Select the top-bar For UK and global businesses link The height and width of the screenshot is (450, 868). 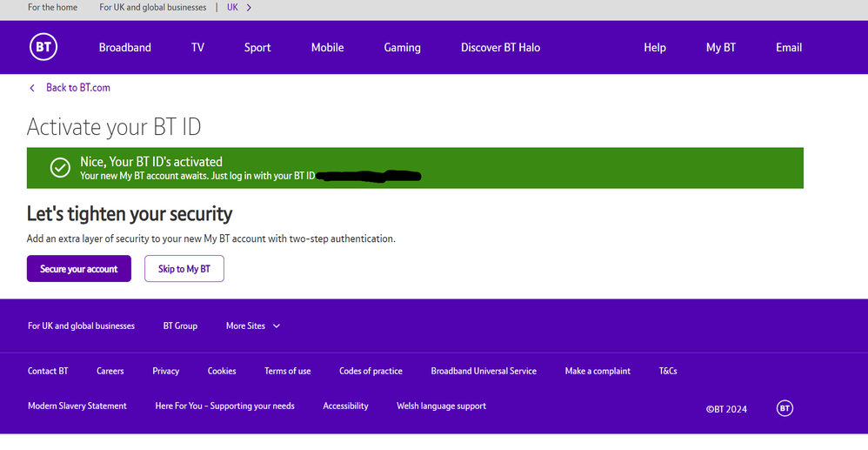click(x=153, y=7)
